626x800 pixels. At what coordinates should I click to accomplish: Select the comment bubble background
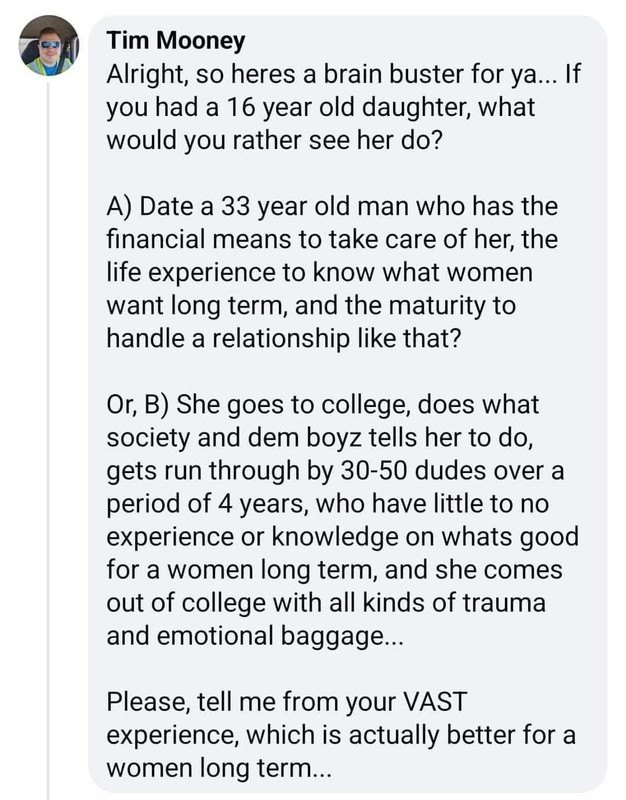coord(347,404)
